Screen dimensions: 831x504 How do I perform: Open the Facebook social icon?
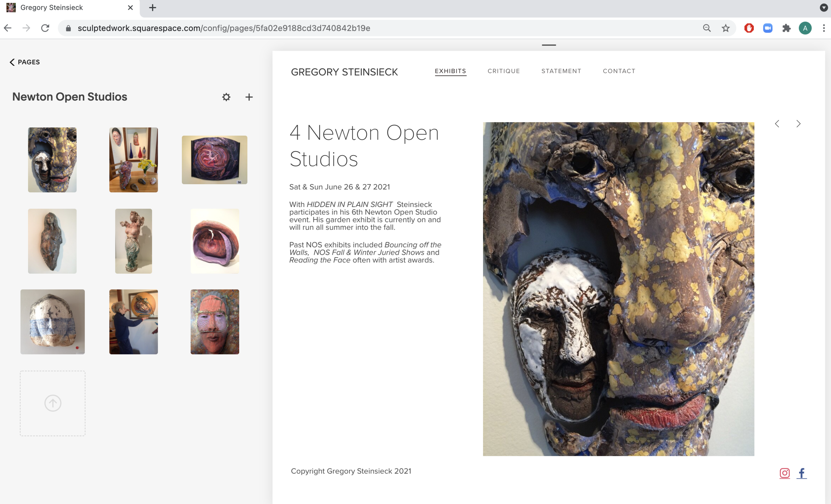click(x=802, y=473)
